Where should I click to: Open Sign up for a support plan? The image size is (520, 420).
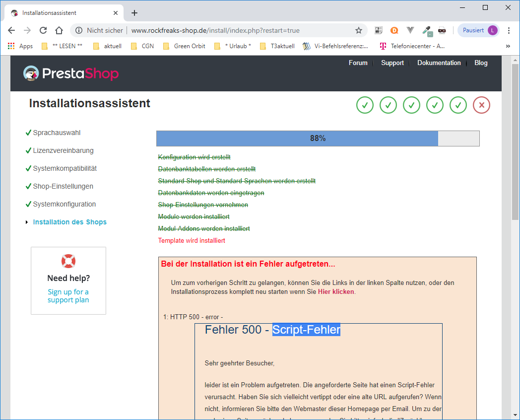coord(68,296)
